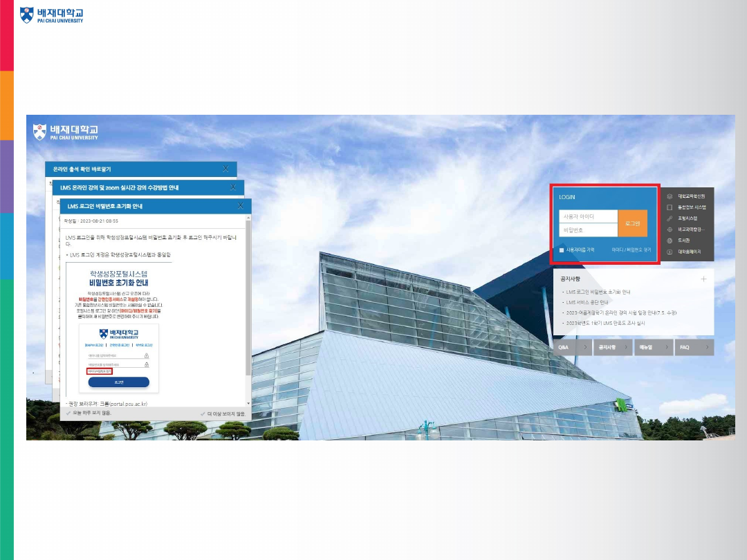Click the 아이디 / 비밀번호 찾기 link
The image size is (747, 560).
click(x=631, y=250)
